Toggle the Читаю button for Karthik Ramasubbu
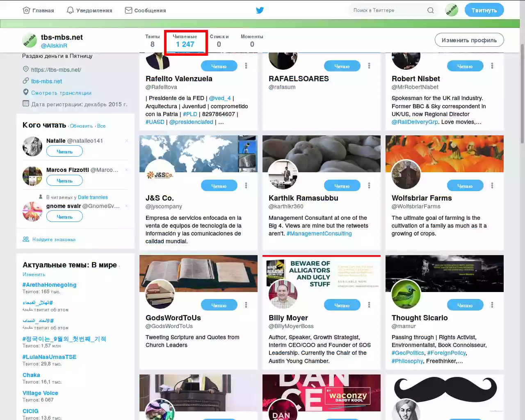 (342, 186)
